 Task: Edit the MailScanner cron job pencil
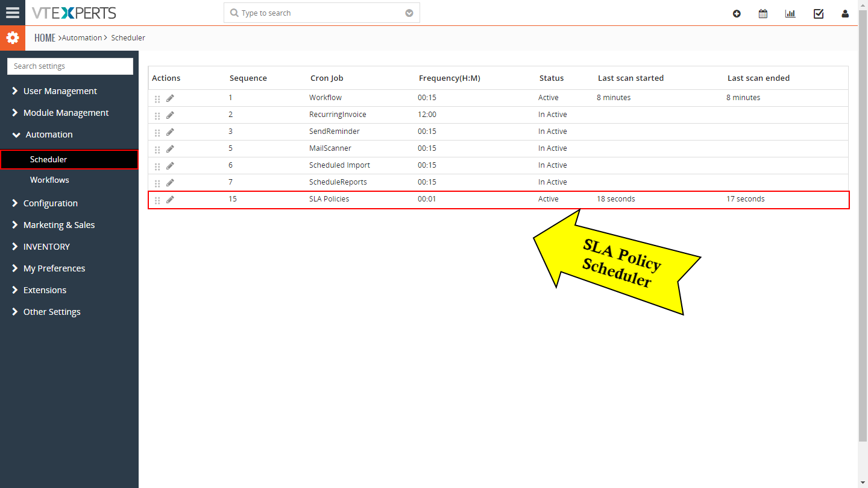pyautogui.click(x=170, y=149)
